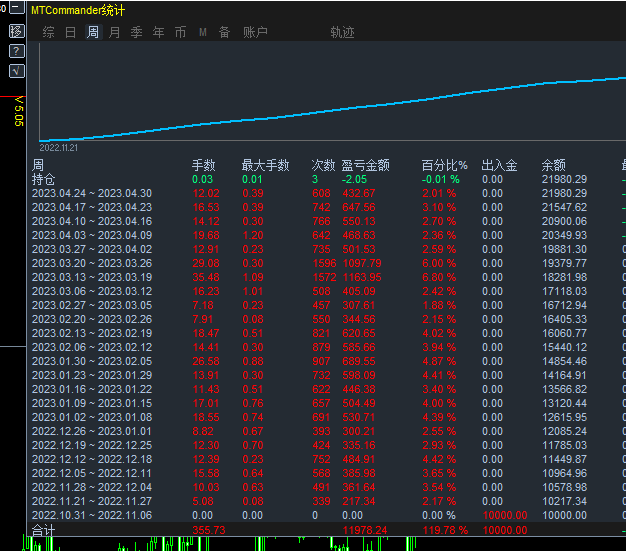
Task: Select row 2022.12.05 ~ 2022.12.11
Action: [x=326, y=473]
